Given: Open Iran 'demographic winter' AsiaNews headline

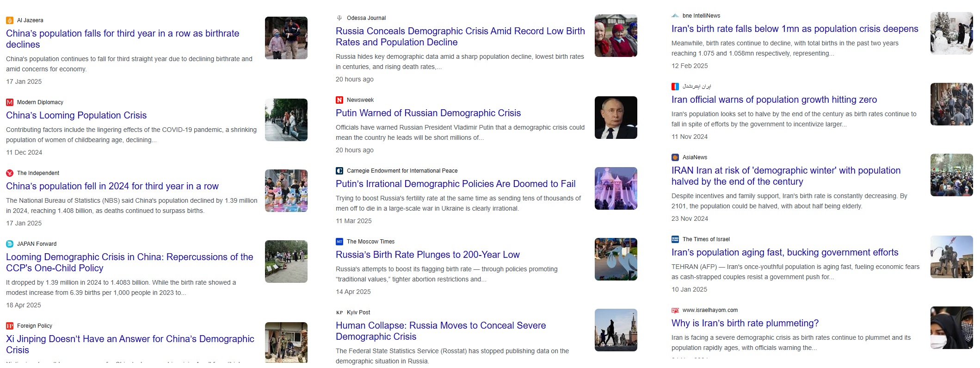Looking at the screenshot, I should (x=786, y=176).
